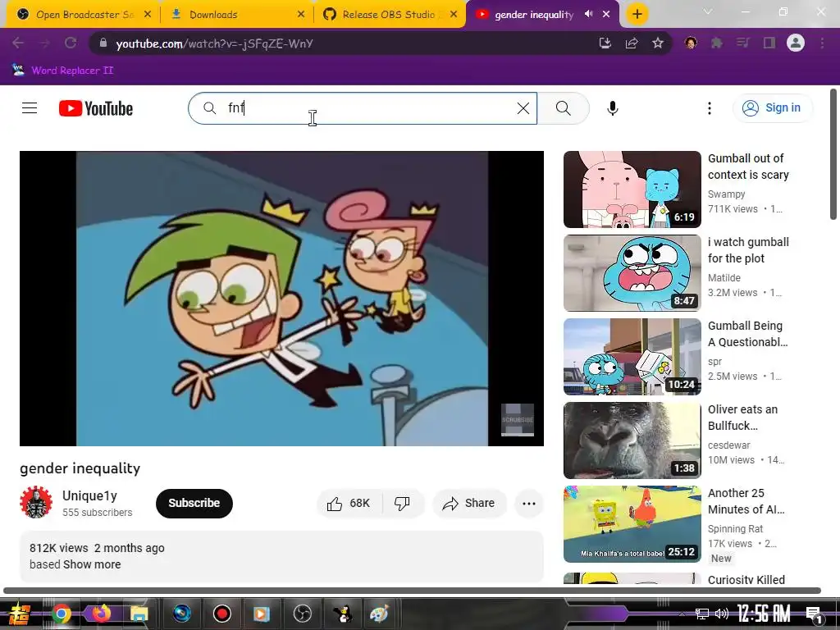840x630 pixels.
Task: Go back in browser history
Action: pos(18,43)
